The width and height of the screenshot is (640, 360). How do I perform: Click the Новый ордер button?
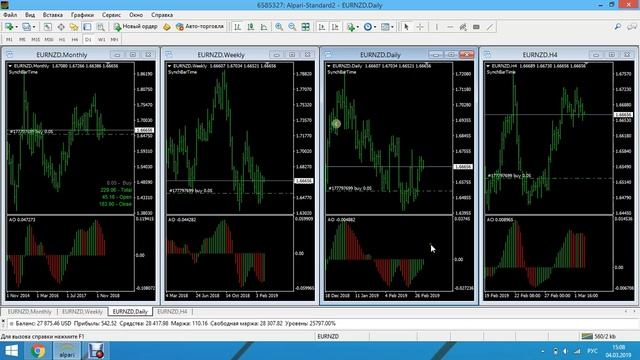coord(136,27)
